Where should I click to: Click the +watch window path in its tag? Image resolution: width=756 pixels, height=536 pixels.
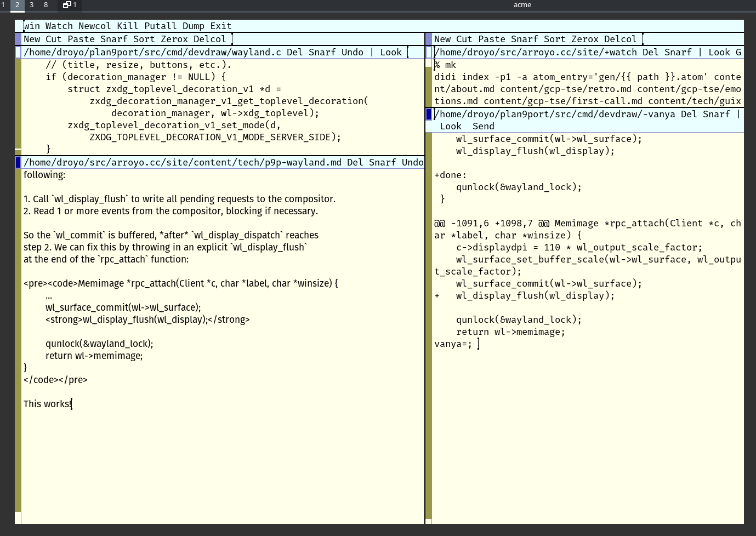pos(536,52)
